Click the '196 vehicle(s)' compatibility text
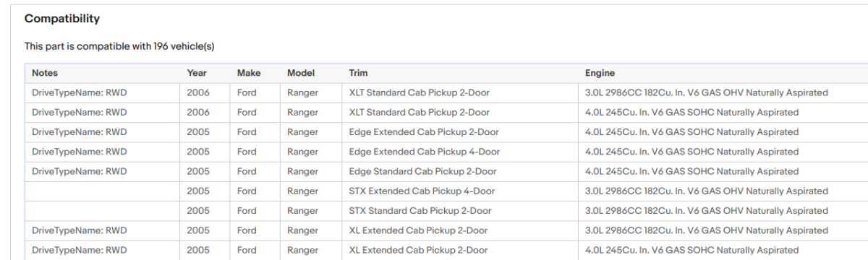Image resolution: width=868 pixels, height=260 pixels. tap(184, 46)
